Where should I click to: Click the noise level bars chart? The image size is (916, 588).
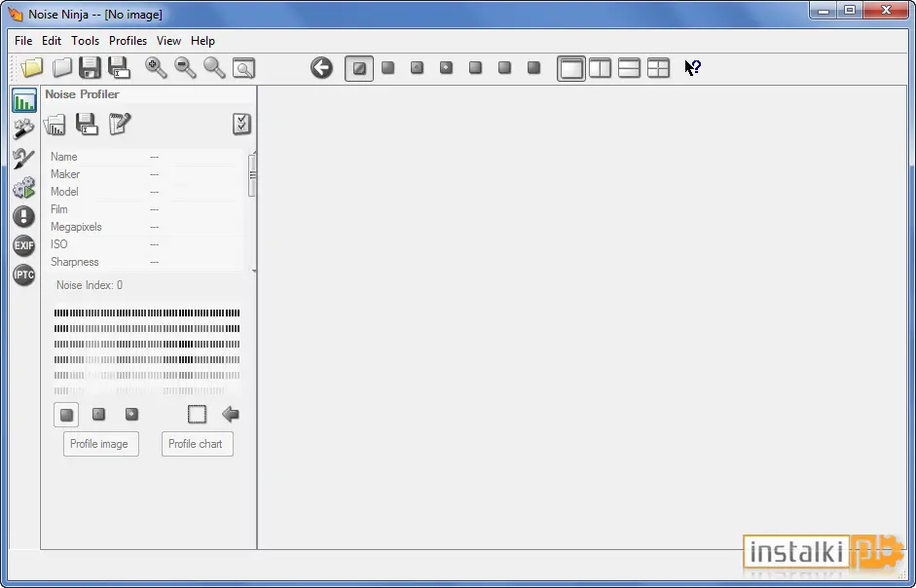147,351
